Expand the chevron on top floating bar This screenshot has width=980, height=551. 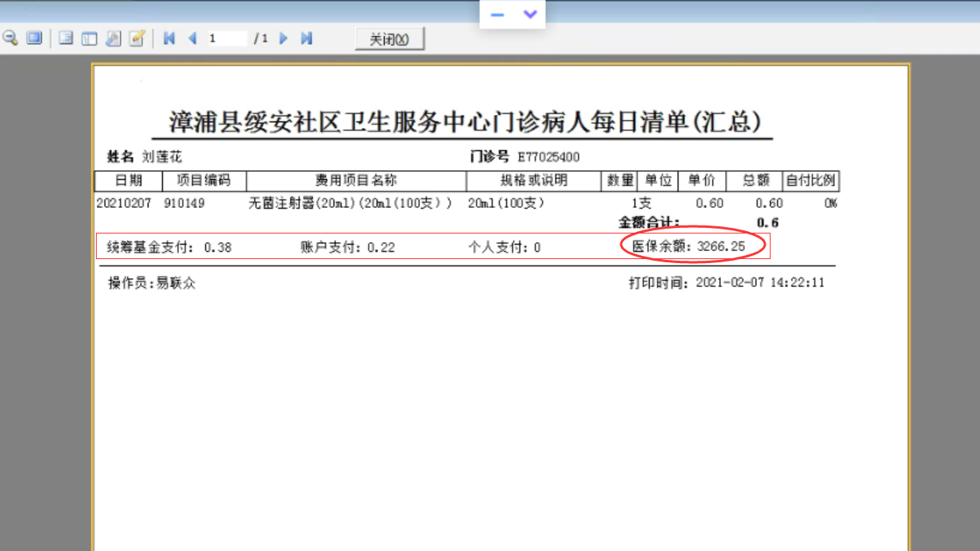click(x=529, y=14)
